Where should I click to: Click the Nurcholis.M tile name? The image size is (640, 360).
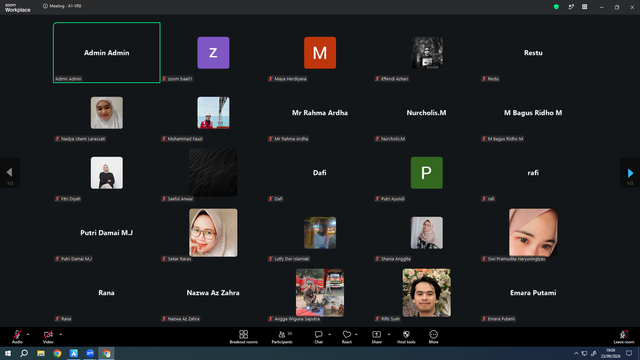coord(426,113)
